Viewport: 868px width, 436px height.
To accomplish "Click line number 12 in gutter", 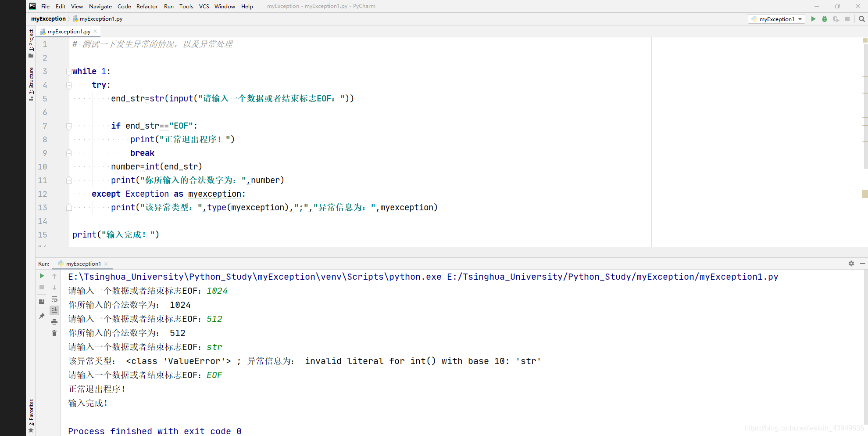I will tap(43, 194).
